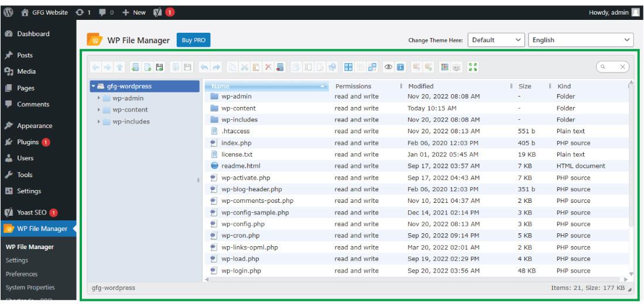Click the Back navigation arrow in file toolbar
The width and height of the screenshot is (644, 304).
pyautogui.click(x=95, y=67)
